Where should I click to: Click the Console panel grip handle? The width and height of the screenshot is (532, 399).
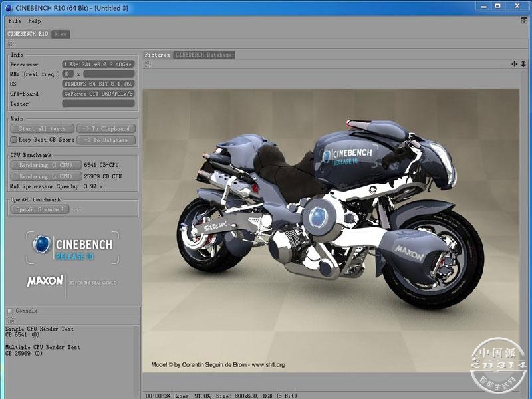(10, 319)
